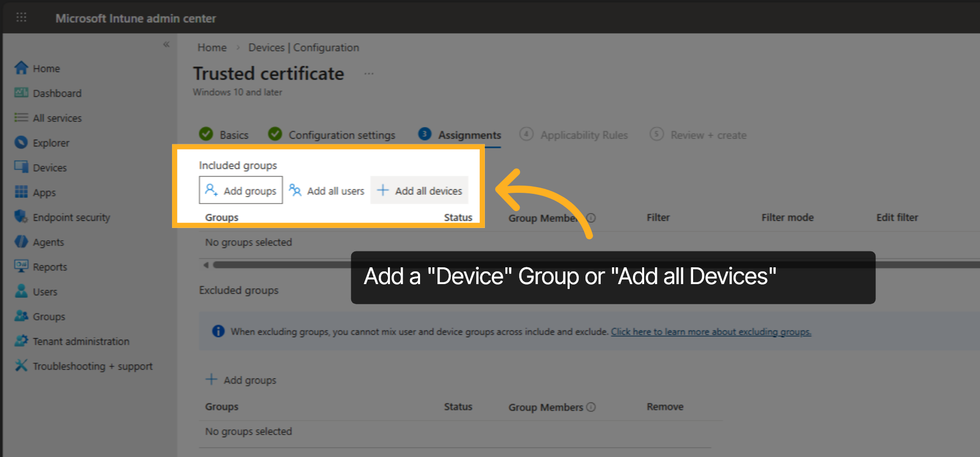Click the Filter mode column header
This screenshot has height=457, width=980.
788,217
